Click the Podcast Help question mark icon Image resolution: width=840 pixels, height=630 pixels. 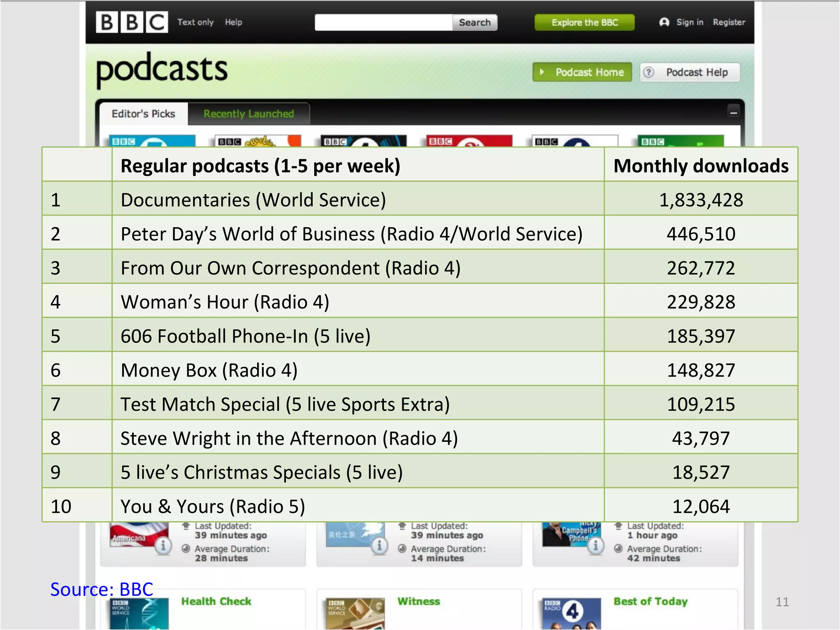pyautogui.click(x=648, y=72)
